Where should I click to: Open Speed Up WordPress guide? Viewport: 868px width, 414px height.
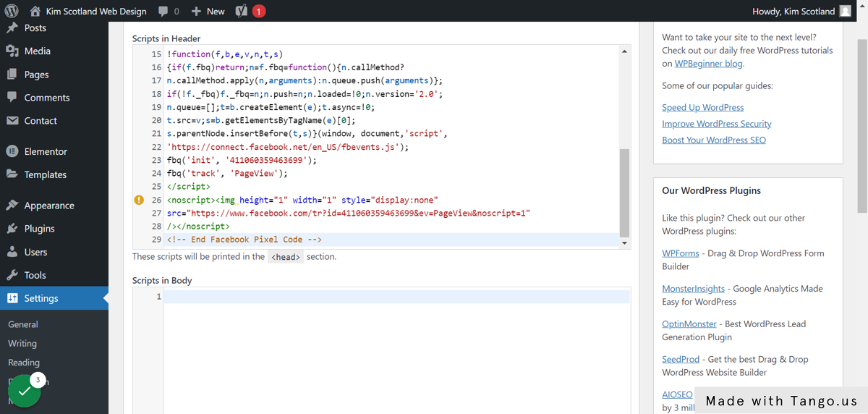coord(703,107)
